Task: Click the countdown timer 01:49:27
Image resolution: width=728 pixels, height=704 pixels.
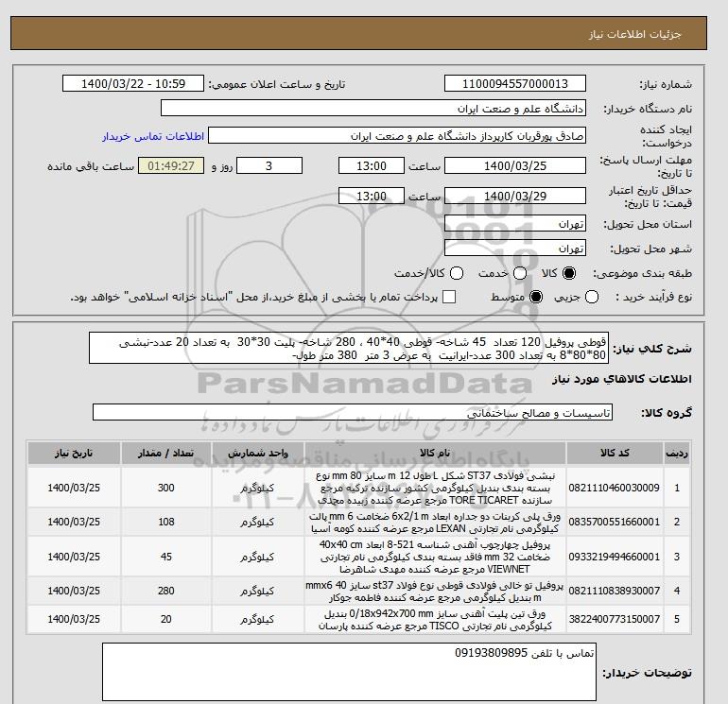Action: pyautogui.click(x=171, y=165)
